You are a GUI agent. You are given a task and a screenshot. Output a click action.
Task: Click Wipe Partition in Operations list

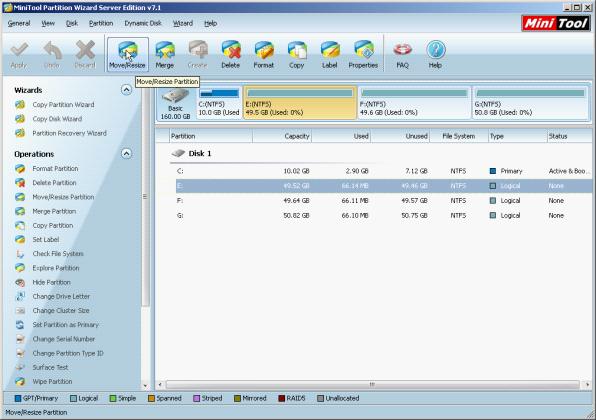coord(52,381)
